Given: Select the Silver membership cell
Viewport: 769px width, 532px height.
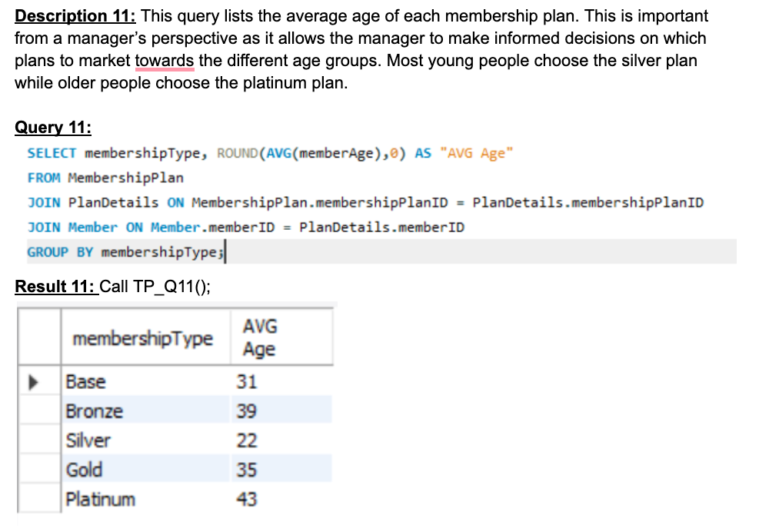Looking at the screenshot, I should [88, 441].
